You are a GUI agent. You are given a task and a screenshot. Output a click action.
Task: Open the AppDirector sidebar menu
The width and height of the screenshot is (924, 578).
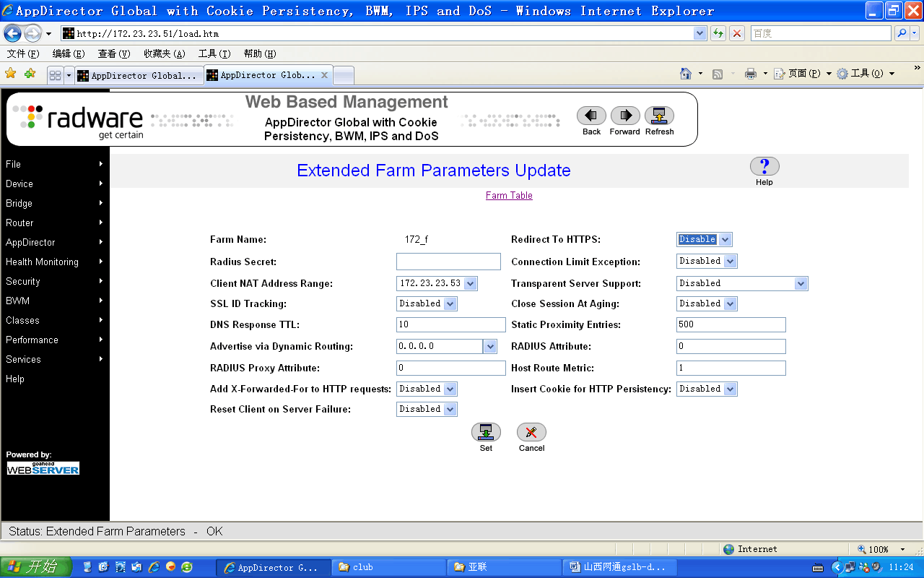54,242
